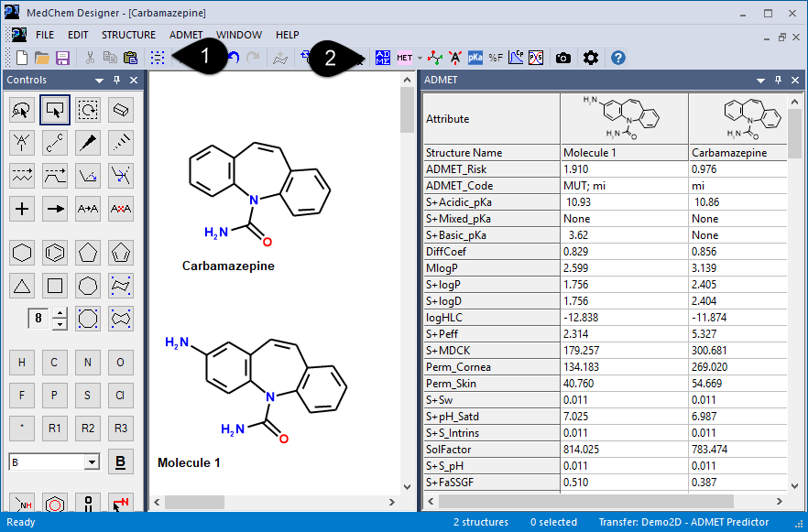Select the lasso selection tool
Viewport: 808px width, 532px height.
[x=22, y=110]
